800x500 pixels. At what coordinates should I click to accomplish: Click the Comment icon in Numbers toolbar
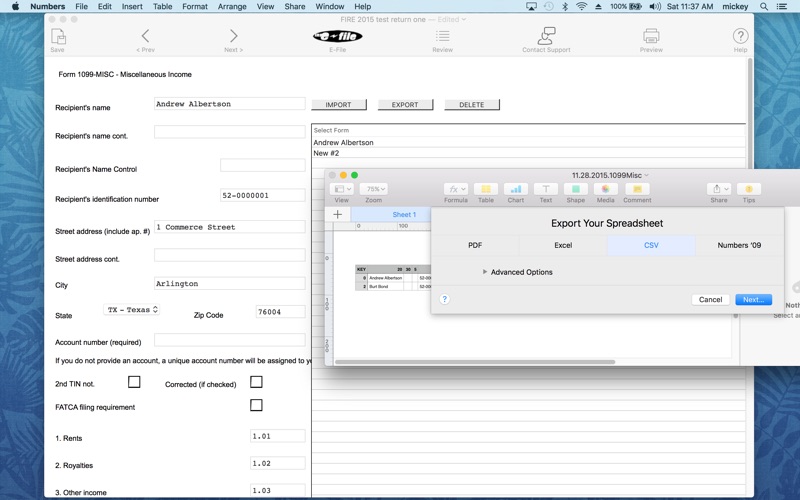[x=637, y=189]
